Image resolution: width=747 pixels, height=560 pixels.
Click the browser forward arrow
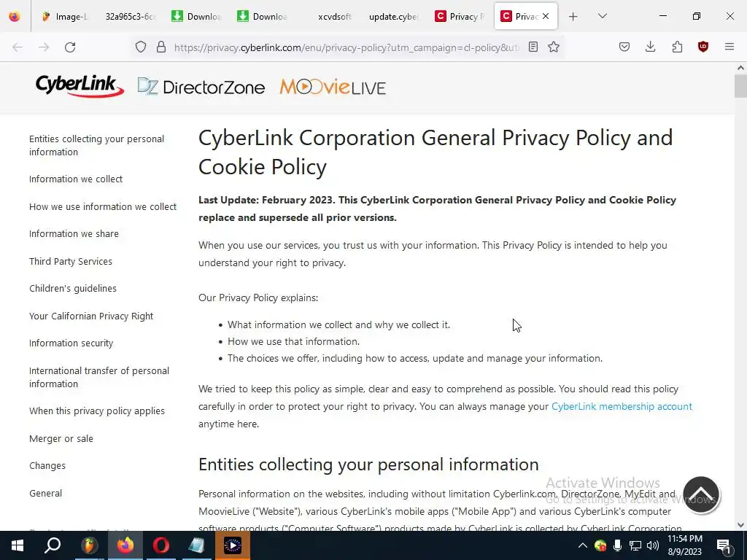tap(44, 47)
